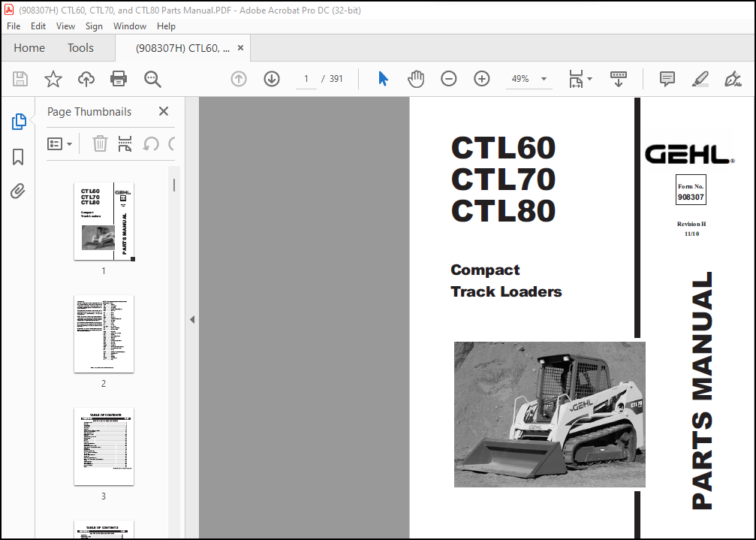756x540 pixels.
Task: Switch to the Home tab
Action: pos(29,48)
